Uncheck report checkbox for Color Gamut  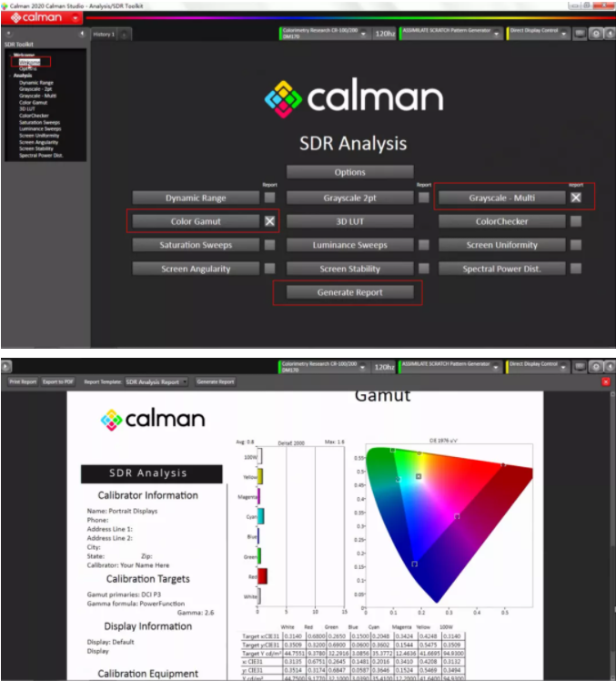269,221
